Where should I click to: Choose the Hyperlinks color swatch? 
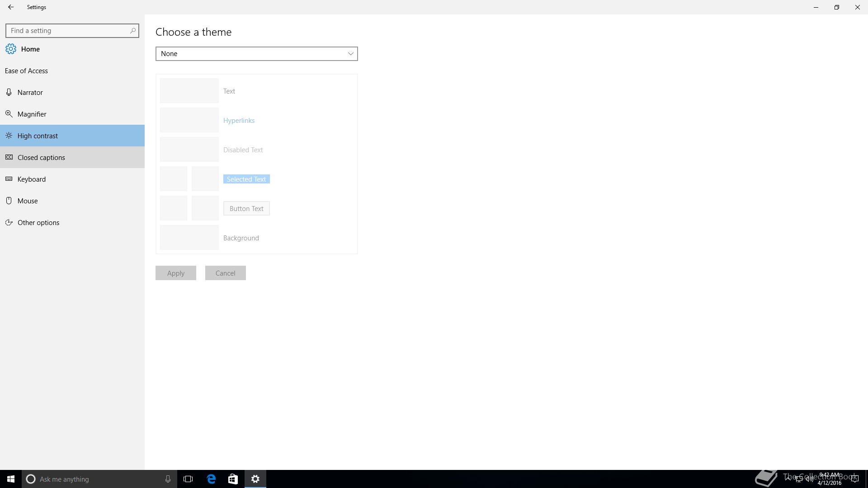coord(189,120)
